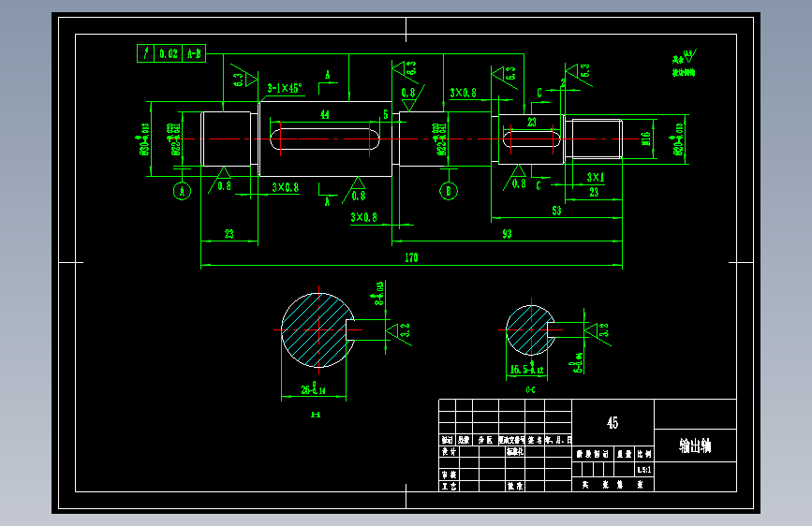Image resolution: width=812 pixels, height=526 pixels.
Task: Select the 3×1 groove dimension
Action: [x=596, y=177]
